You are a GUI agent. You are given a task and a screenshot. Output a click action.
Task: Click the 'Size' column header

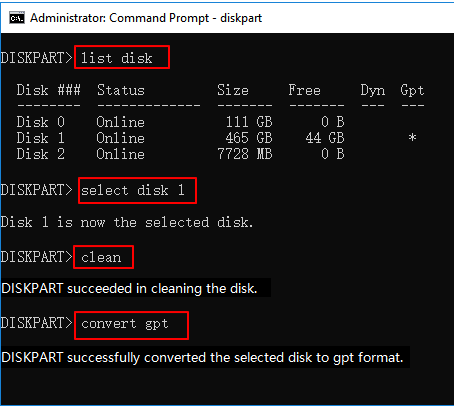click(x=233, y=90)
